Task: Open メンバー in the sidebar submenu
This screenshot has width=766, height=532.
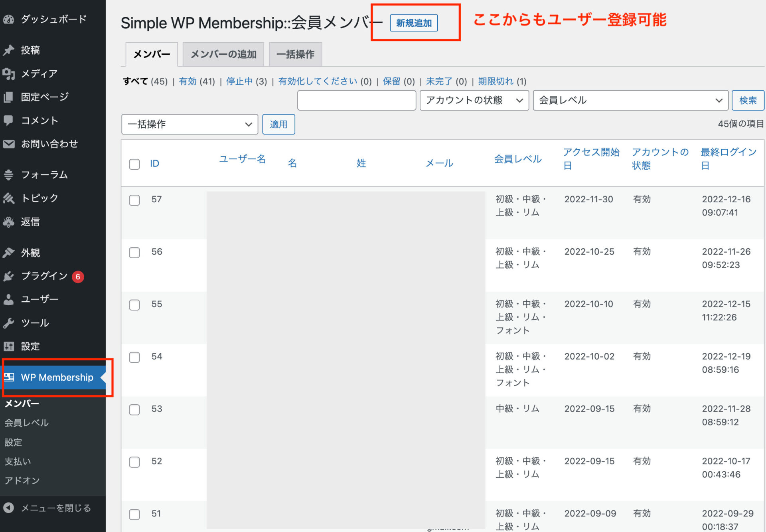Action: click(22, 403)
